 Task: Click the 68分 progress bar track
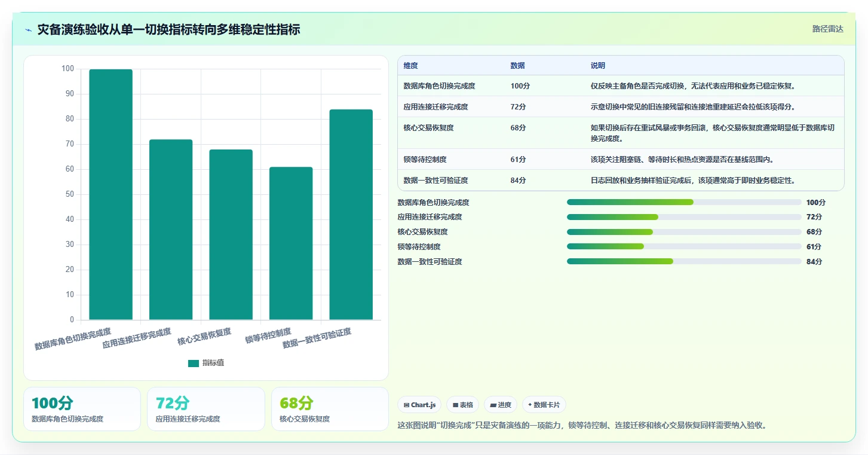coord(684,232)
